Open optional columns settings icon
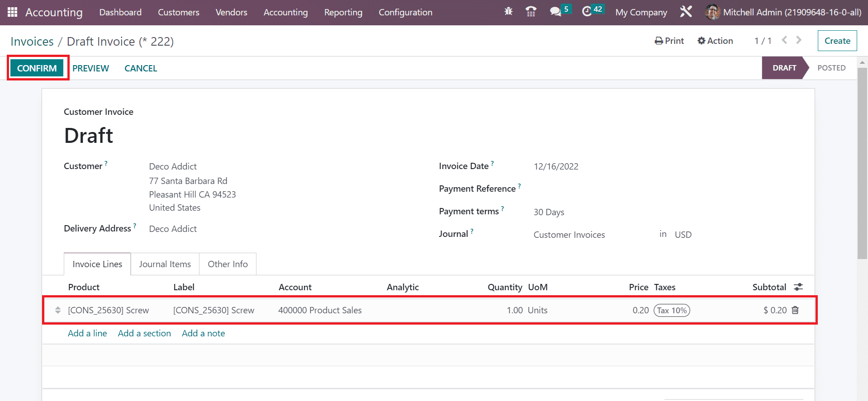 [x=798, y=287]
